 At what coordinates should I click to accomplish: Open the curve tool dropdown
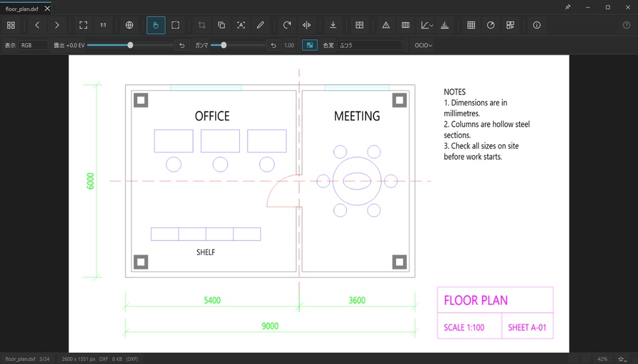tap(427, 25)
